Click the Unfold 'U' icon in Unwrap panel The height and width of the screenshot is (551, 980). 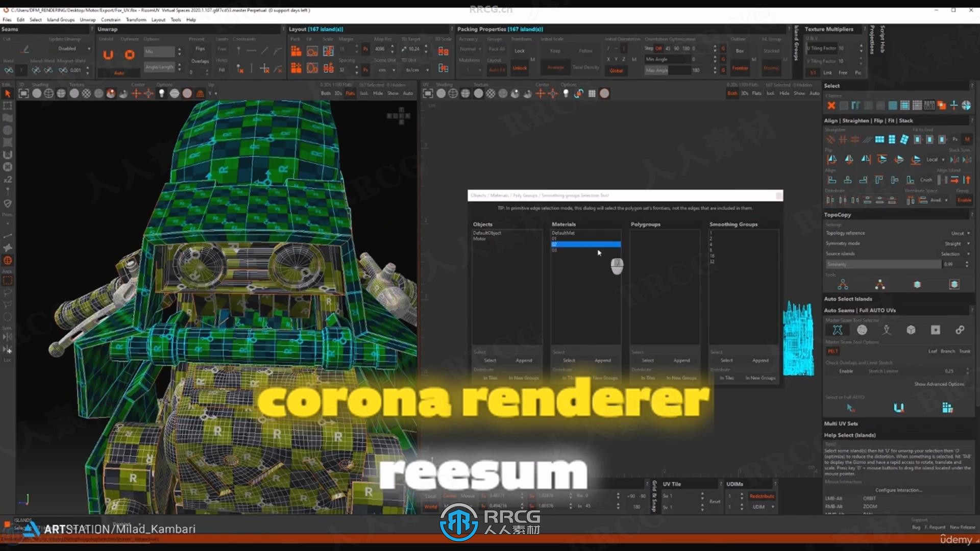pyautogui.click(x=108, y=55)
